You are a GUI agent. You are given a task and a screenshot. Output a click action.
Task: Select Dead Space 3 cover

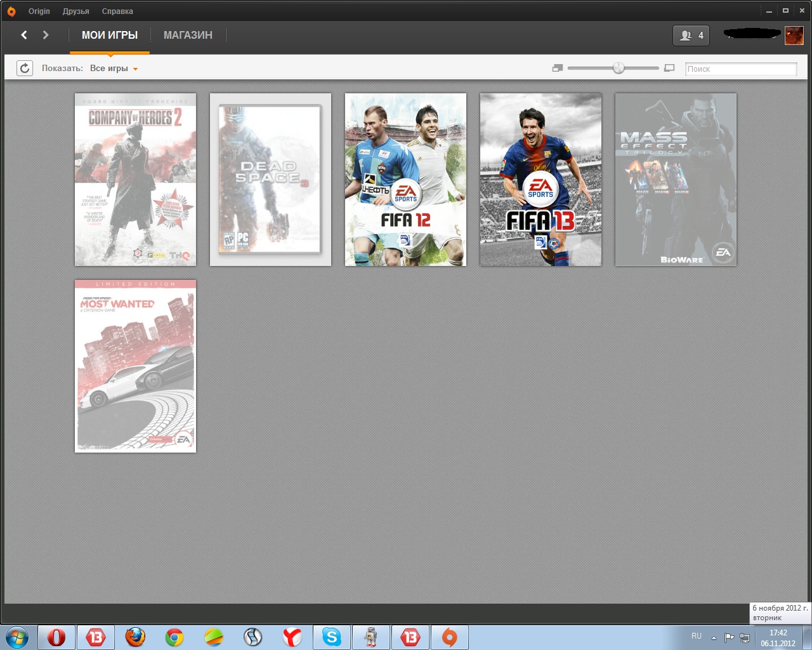[x=270, y=180]
